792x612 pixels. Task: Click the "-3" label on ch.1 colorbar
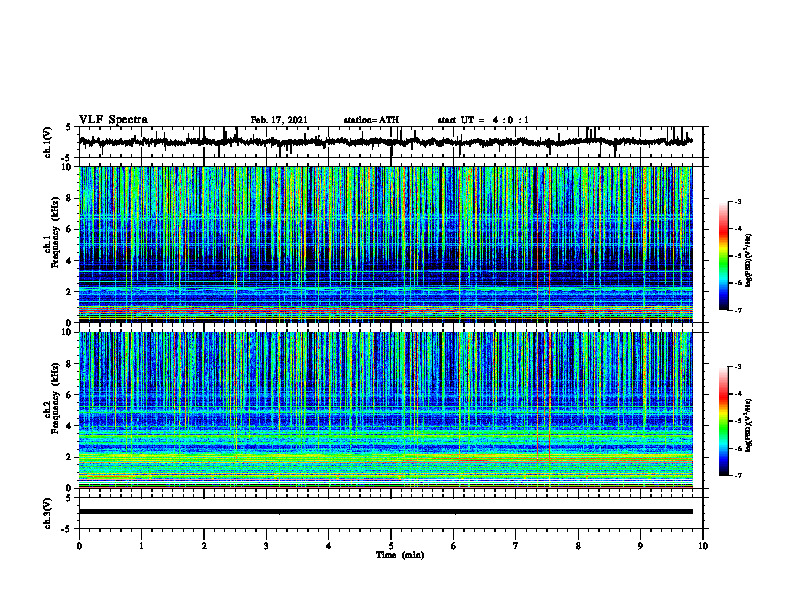(x=738, y=201)
